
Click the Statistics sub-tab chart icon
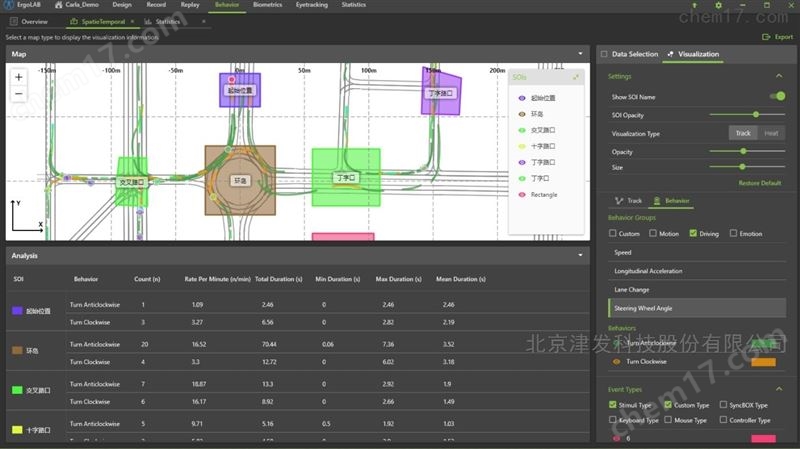pos(148,21)
